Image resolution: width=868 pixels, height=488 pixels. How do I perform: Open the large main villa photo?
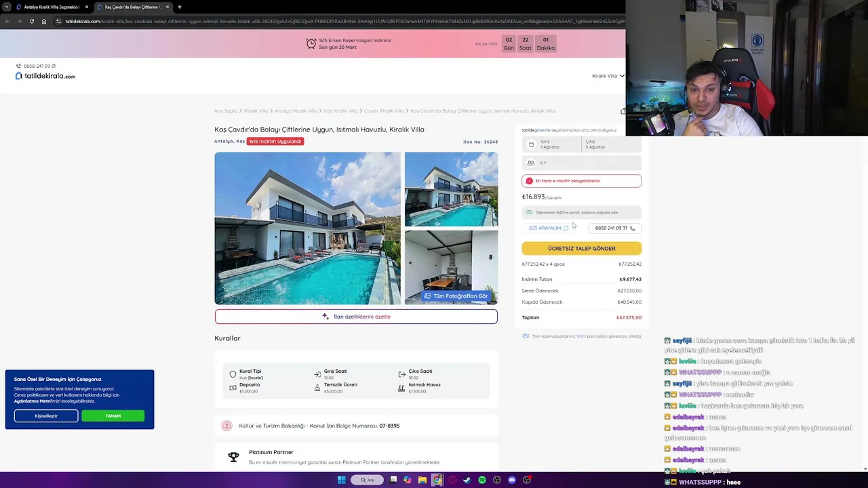308,228
